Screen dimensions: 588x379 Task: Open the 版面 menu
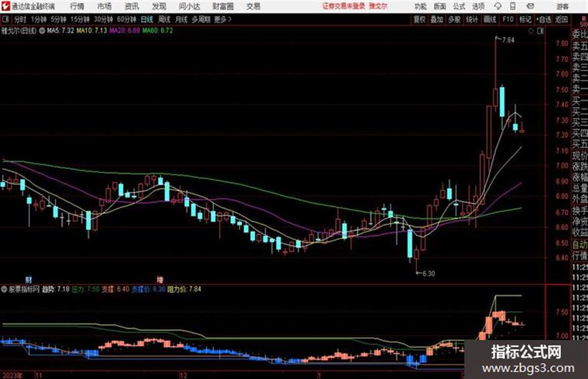click(x=440, y=6)
